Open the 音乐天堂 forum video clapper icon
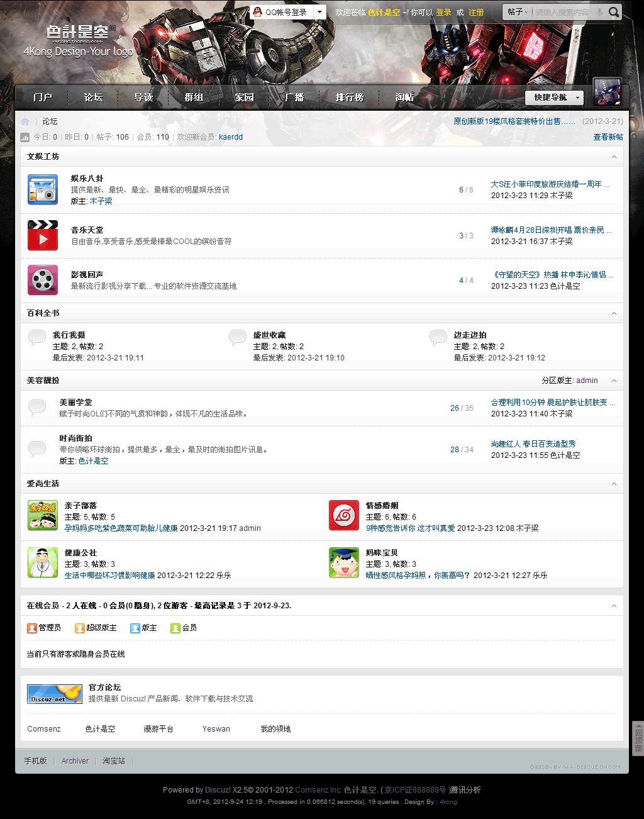The image size is (644, 819). click(x=43, y=235)
